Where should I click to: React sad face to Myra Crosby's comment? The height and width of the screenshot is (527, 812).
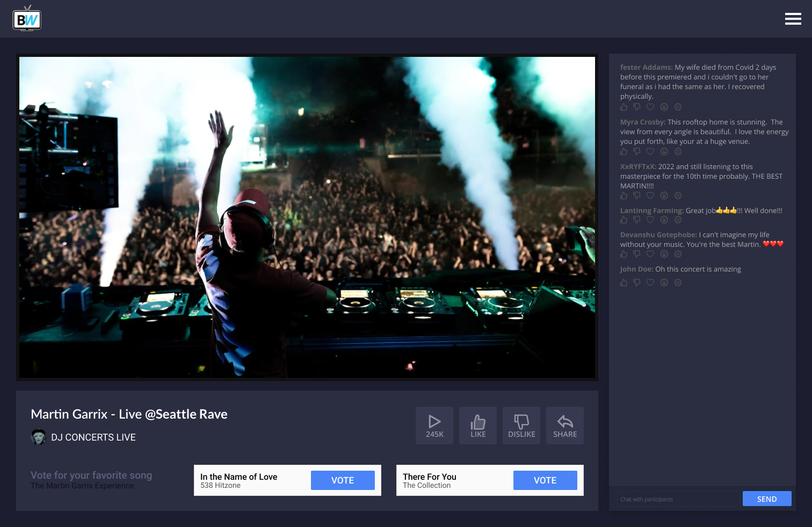[x=678, y=151]
